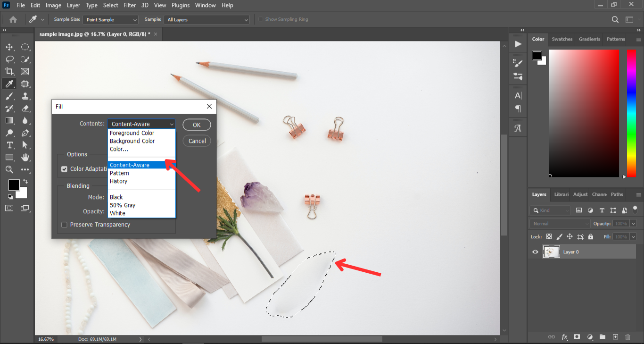644x344 pixels.
Task: Click the Layer 0 thumbnail
Action: (551, 252)
